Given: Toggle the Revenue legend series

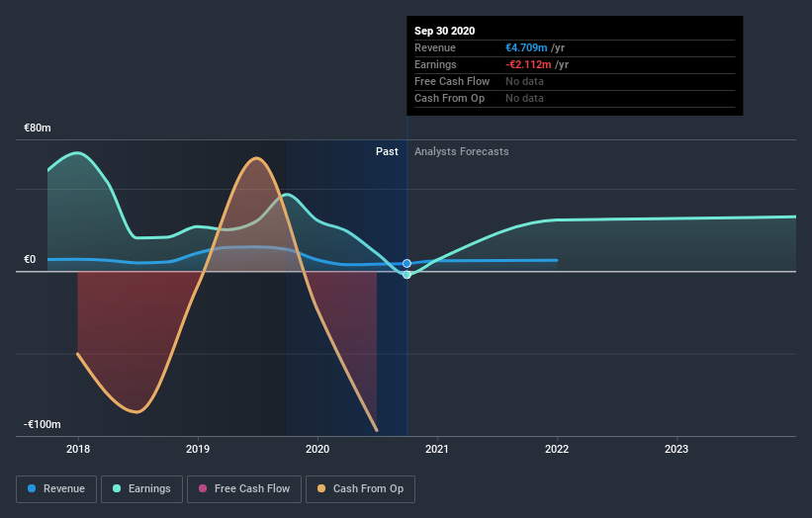Looking at the screenshot, I should (x=56, y=489).
